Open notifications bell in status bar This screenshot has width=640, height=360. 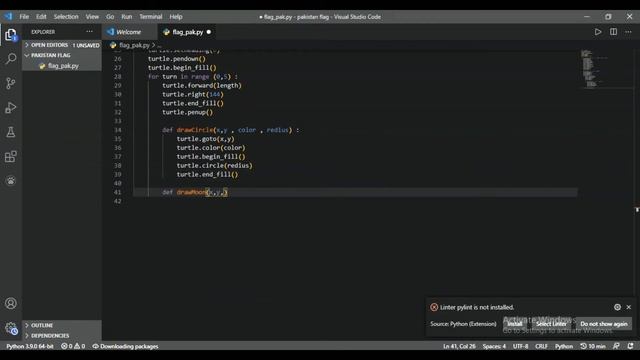tap(630, 346)
